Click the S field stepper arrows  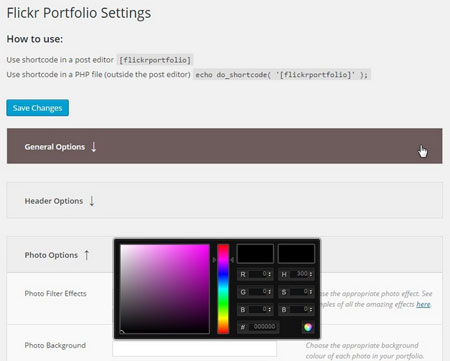tap(311, 292)
